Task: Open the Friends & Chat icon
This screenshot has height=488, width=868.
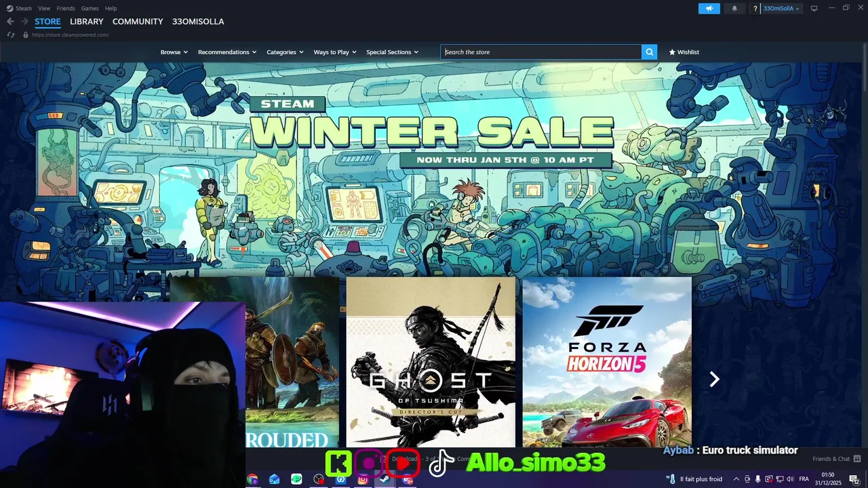Action: click(x=858, y=459)
